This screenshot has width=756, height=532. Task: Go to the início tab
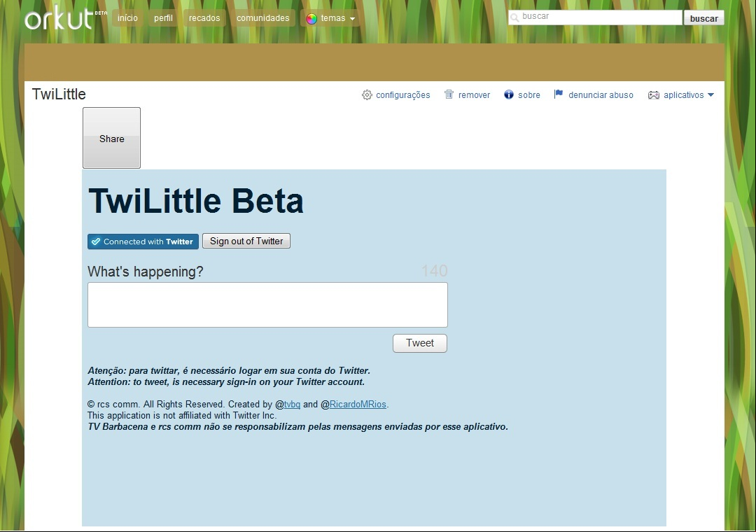[x=127, y=18]
